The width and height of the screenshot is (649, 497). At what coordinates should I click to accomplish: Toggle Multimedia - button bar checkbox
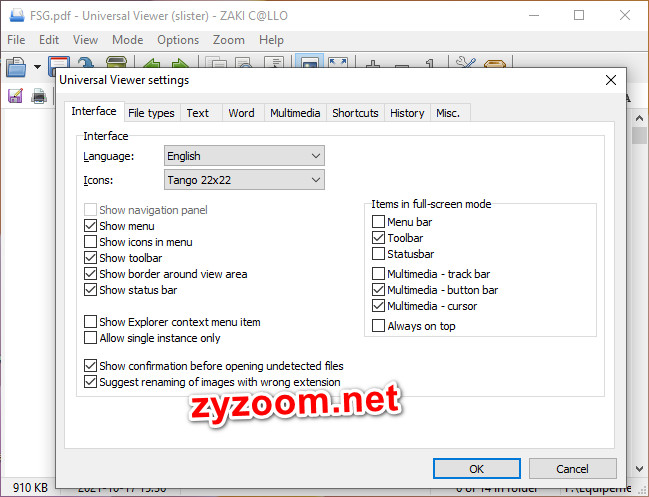(x=378, y=290)
